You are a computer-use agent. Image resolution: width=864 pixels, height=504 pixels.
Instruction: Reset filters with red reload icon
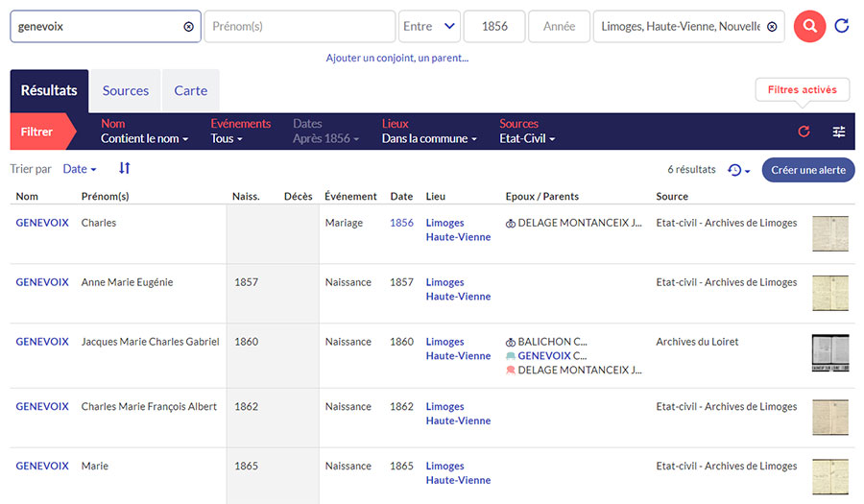pyautogui.click(x=804, y=132)
